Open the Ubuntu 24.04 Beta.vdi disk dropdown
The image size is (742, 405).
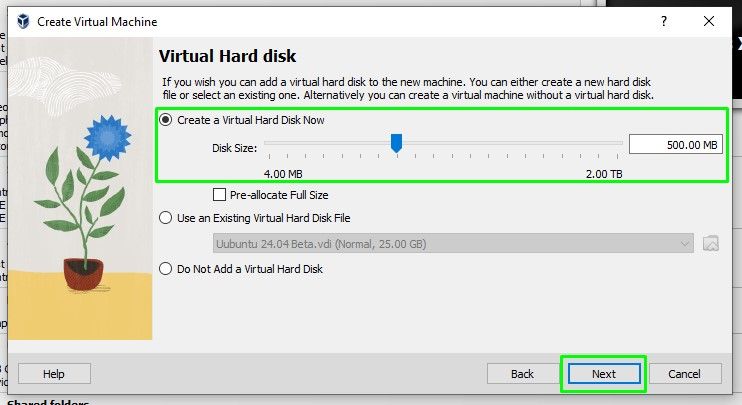pyautogui.click(x=453, y=243)
